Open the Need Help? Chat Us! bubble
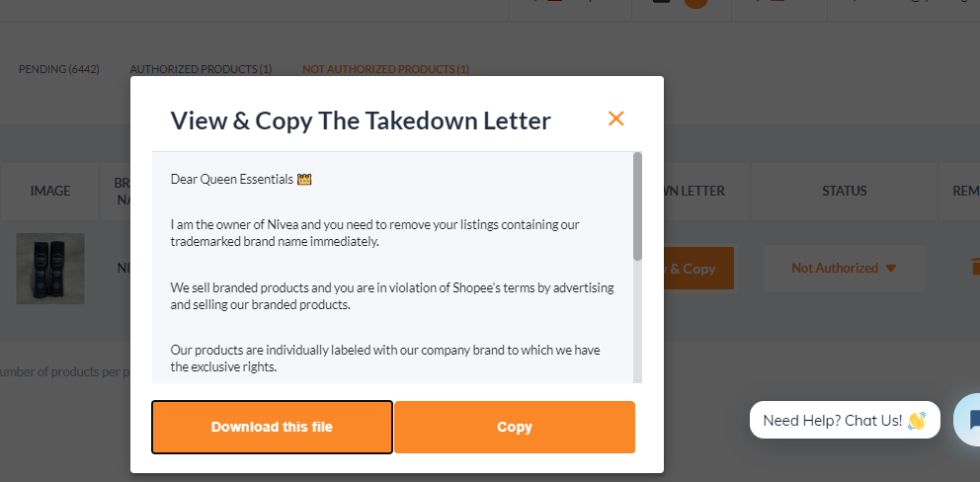 tap(845, 420)
